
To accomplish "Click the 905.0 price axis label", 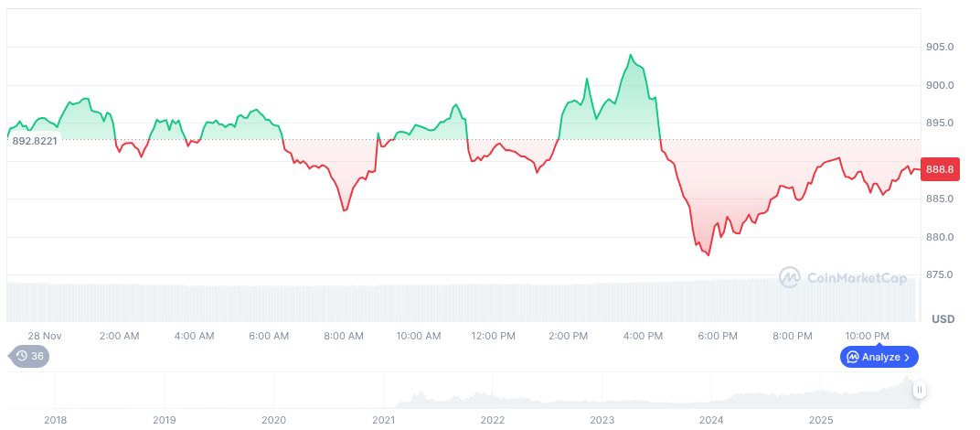I will [940, 47].
